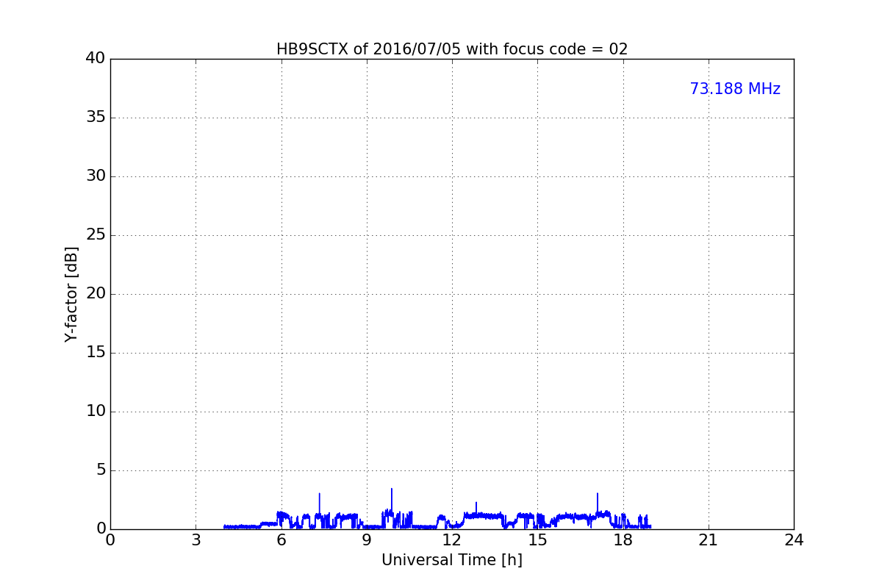Image resolution: width=882 pixels, height=588 pixels.
Task: Click the x-axis tick label 21
Action: (x=709, y=540)
